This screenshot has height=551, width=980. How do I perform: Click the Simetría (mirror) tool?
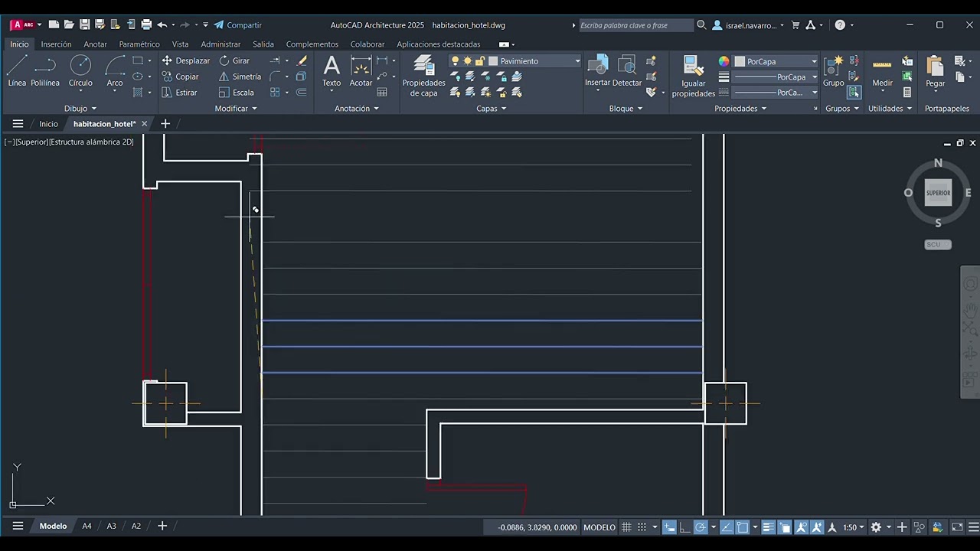point(240,77)
